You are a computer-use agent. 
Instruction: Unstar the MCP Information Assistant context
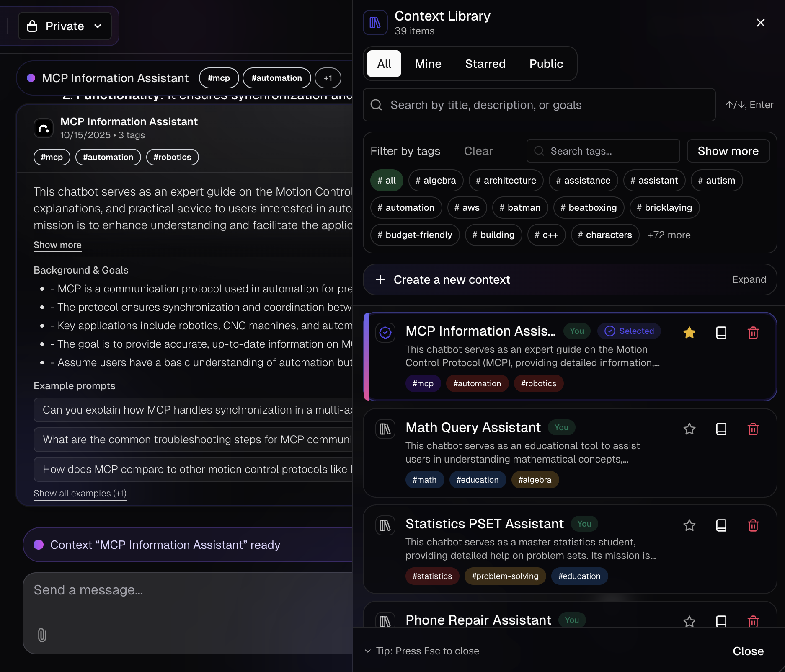coord(689,333)
